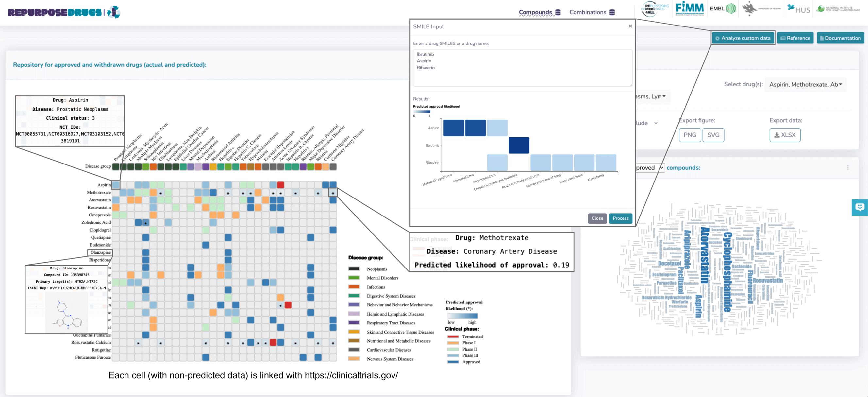868x397 pixels.
Task: Click into the drug SMILES text area
Action: 522,67
